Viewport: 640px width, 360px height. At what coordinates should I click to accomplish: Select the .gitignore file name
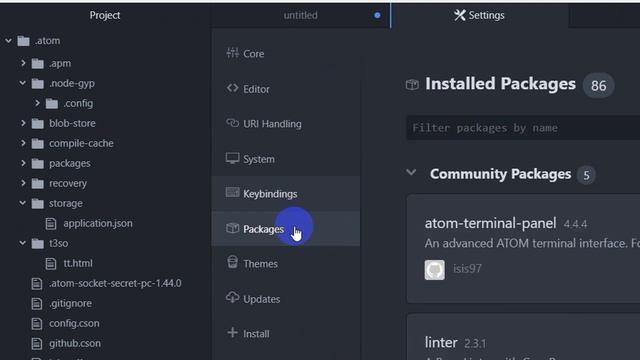click(x=70, y=303)
